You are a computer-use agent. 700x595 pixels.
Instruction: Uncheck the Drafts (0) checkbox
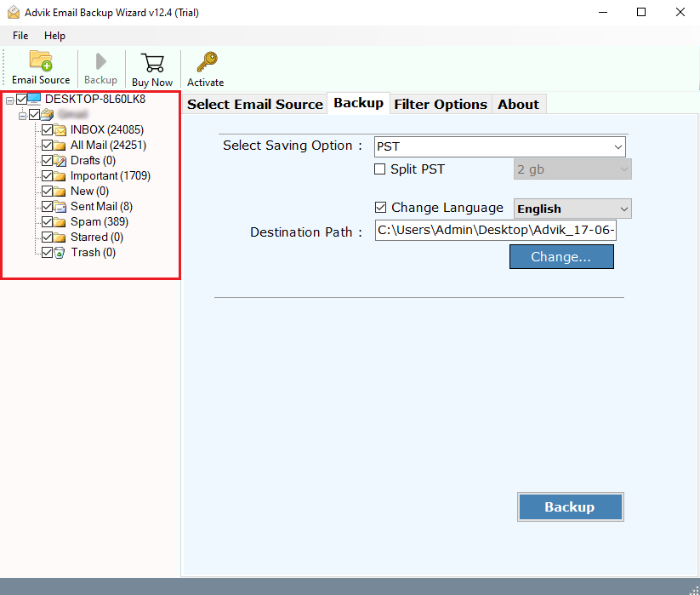48,160
